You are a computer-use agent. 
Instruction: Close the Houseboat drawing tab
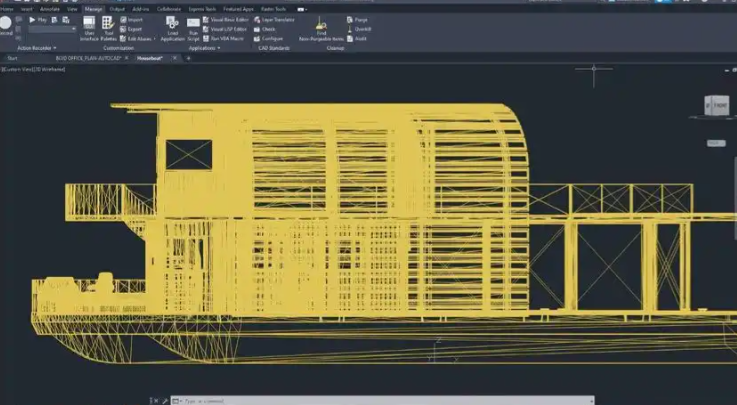click(x=174, y=58)
